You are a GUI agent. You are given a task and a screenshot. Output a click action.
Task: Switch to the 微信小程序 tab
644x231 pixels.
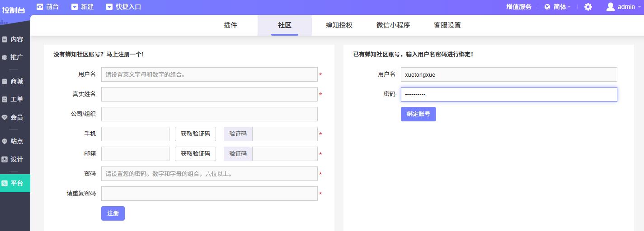click(x=393, y=25)
